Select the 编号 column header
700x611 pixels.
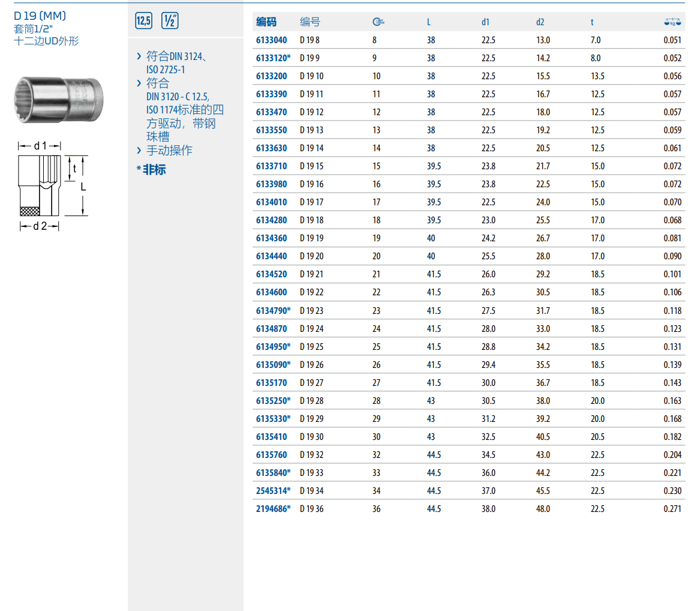310,22
